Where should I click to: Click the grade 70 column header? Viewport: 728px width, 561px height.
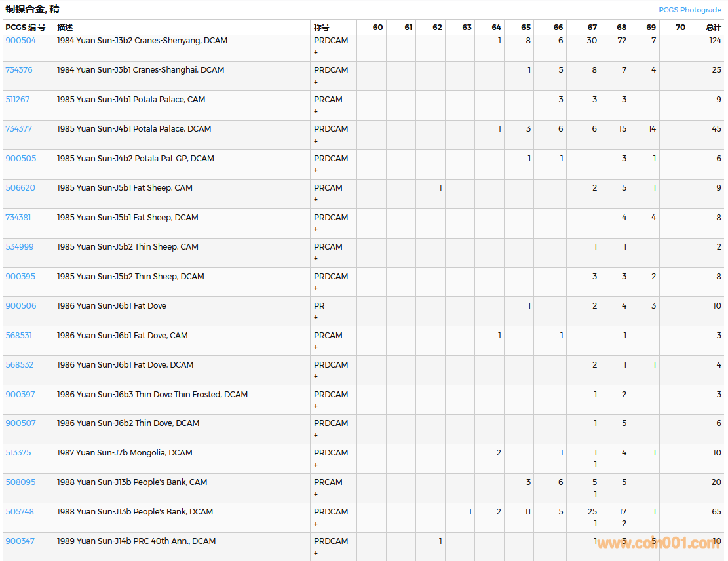pos(680,28)
